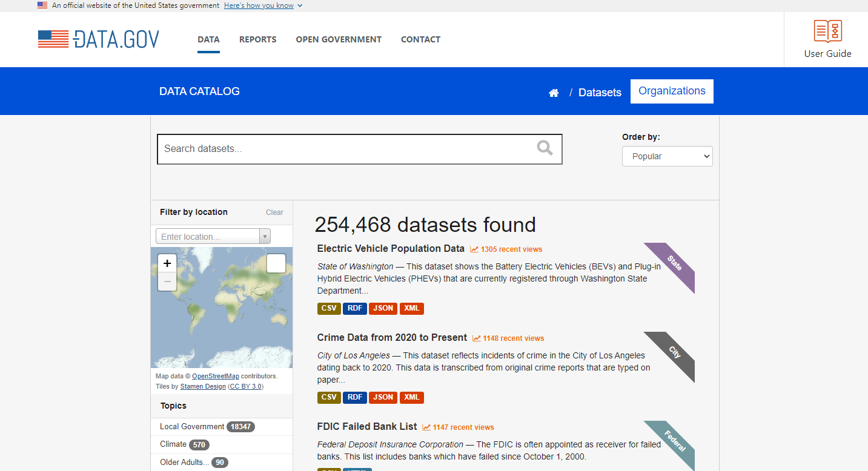The width and height of the screenshot is (868, 471).
Task: Open the Order by dropdown
Action: coord(668,156)
